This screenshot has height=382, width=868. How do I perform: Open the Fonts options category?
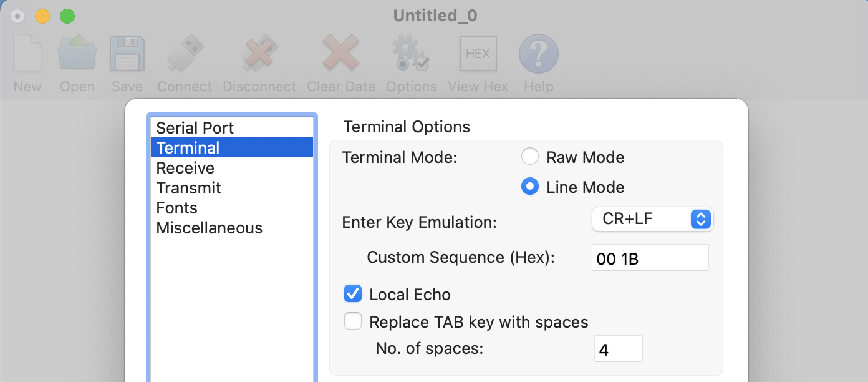(x=176, y=208)
